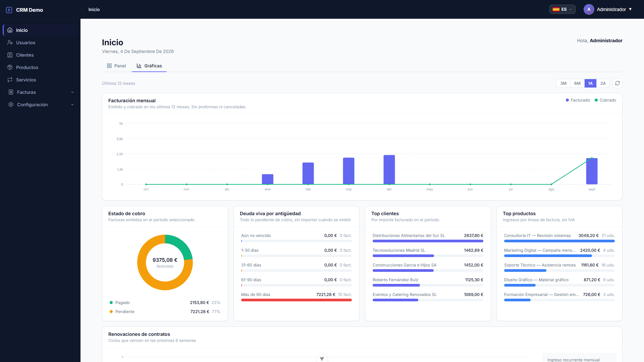Click Formación Empresarial — Gestión product row
The height and width of the screenshot is (362, 644).
tap(559, 297)
